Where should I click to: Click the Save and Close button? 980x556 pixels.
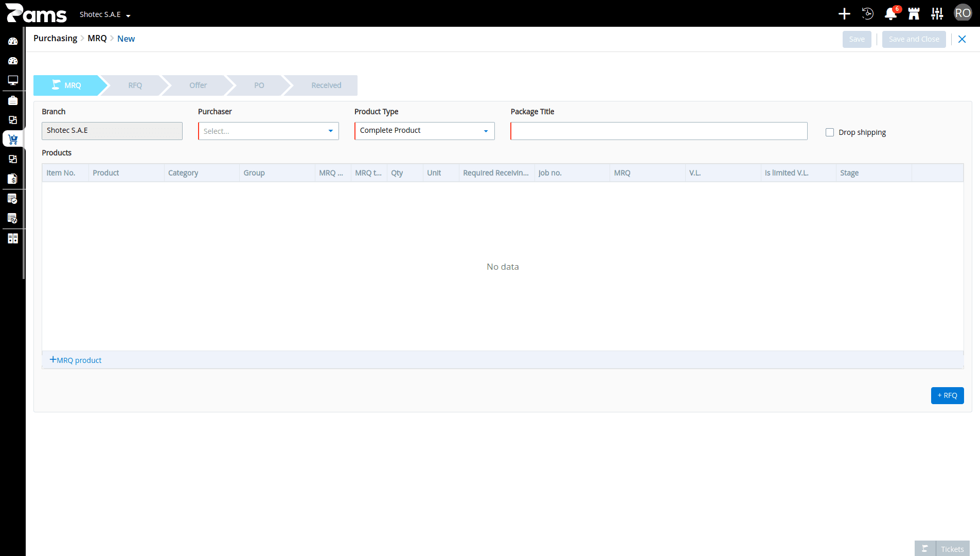[x=914, y=39]
